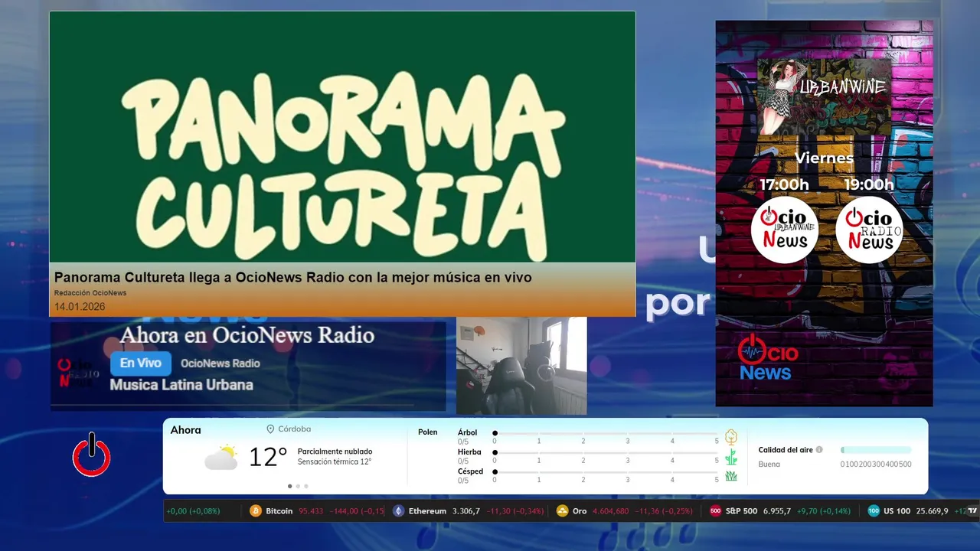Click the Redacción OcioNews author link

click(x=90, y=293)
